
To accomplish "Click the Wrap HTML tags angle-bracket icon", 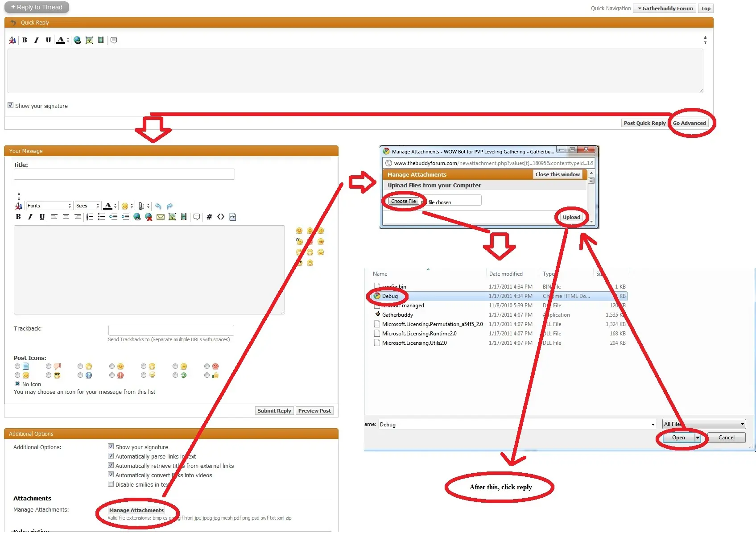I will point(221,217).
